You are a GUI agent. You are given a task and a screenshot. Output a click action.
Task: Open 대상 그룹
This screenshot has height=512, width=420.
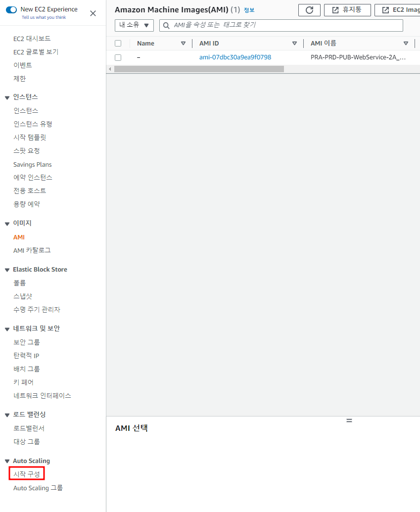(26, 441)
